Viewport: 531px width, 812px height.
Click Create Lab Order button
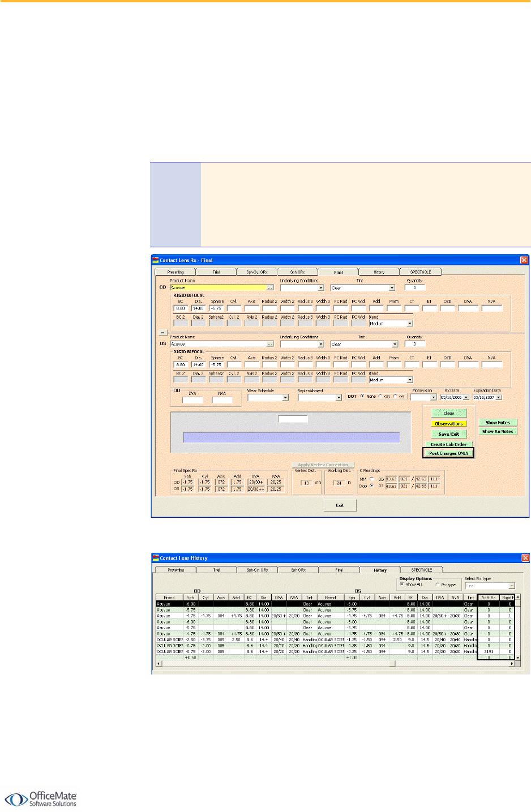point(449,444)
